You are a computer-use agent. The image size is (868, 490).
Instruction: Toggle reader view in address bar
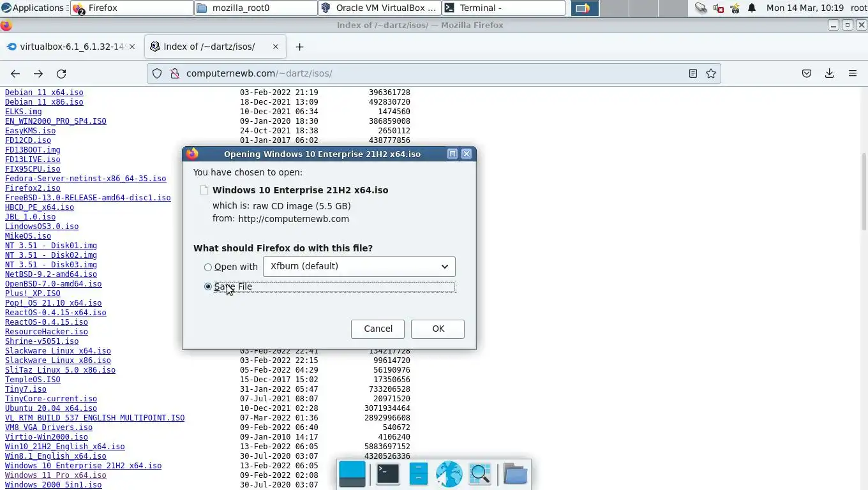[x=693, y=73]
